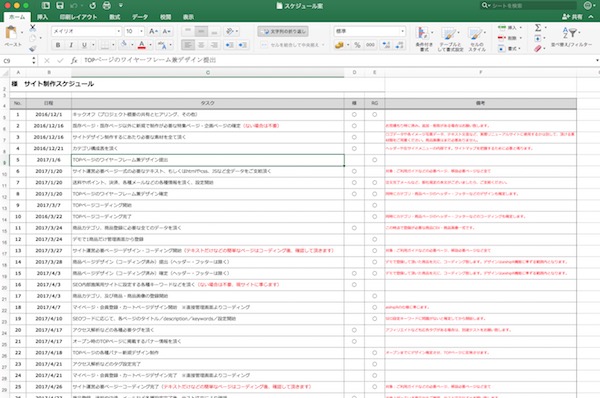Click the Redo circular arrow icon
The image size is (600, 398).
[x=93, y=5]
